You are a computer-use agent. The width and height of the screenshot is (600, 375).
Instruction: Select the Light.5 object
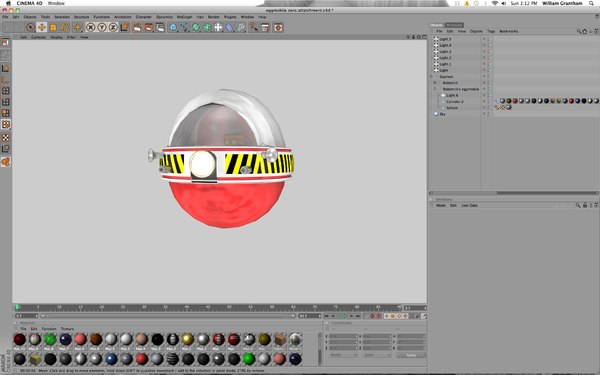point(445,39)
